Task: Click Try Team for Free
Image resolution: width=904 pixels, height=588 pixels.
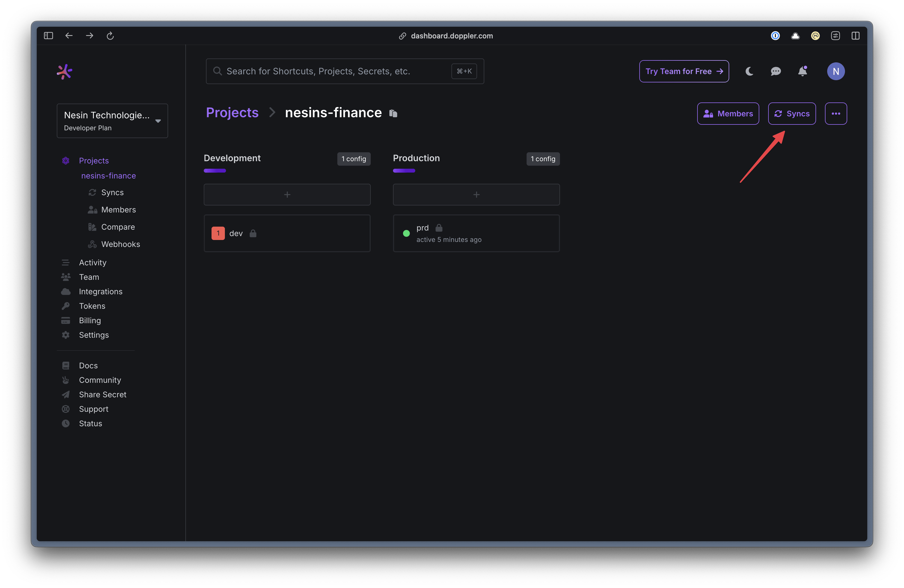Action: pos(684,71)
